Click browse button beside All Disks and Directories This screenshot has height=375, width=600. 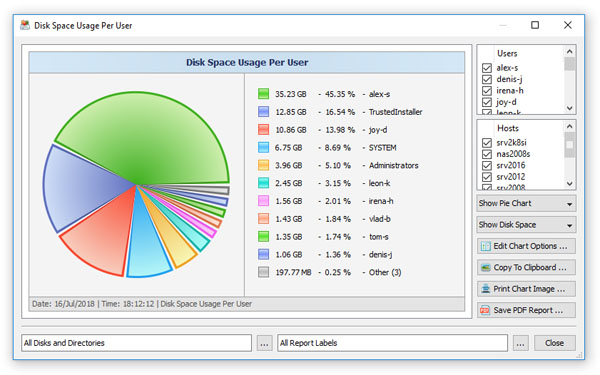[264, 343]
